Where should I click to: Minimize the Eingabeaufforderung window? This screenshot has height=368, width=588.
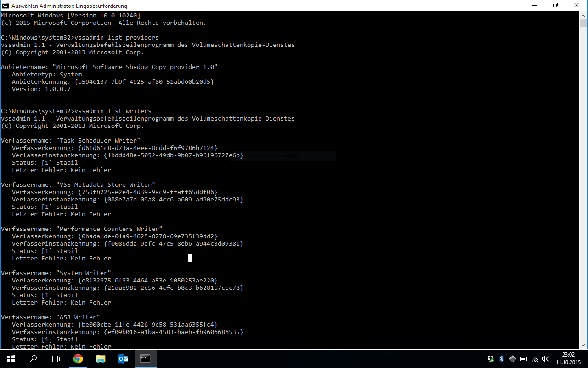pos(534,6)
